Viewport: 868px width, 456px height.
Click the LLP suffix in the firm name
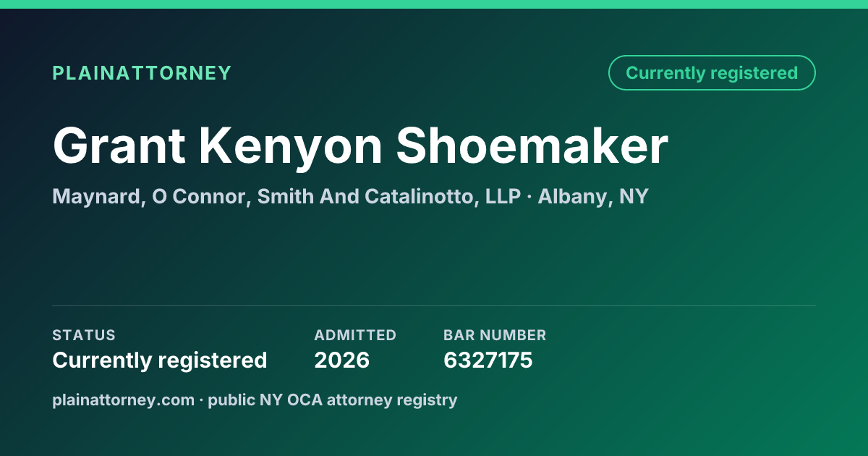click(503, 196)
